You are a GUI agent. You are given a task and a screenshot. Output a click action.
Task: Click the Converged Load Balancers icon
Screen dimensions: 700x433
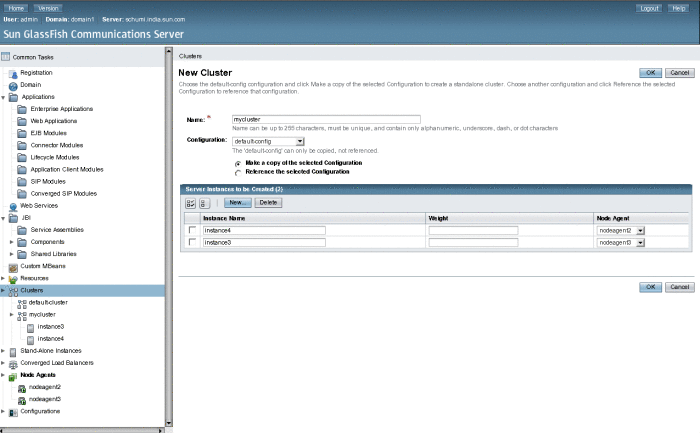point(13,364)
